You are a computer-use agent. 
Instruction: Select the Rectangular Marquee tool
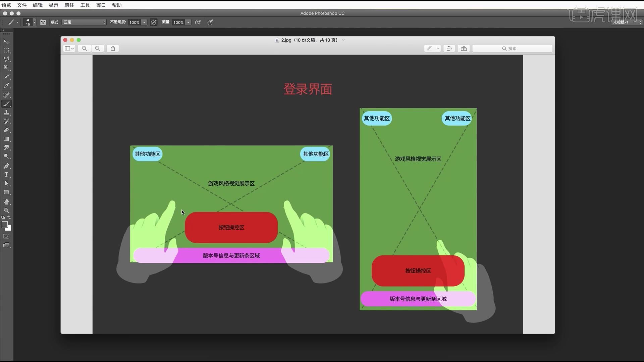[x=6, y=50]
